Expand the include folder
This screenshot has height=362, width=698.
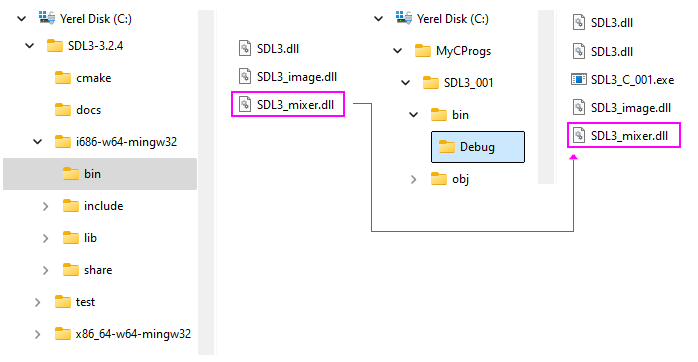[45, 206]
